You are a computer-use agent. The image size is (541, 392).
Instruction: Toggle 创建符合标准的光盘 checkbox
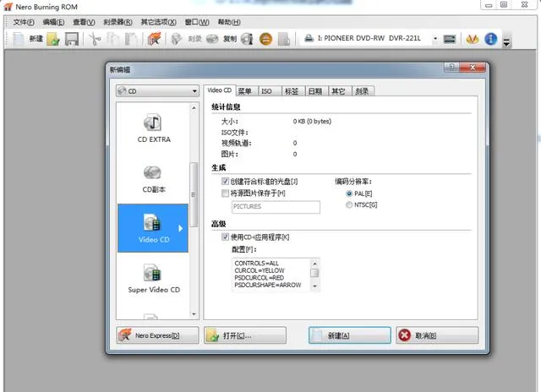(x=225, y=182)
